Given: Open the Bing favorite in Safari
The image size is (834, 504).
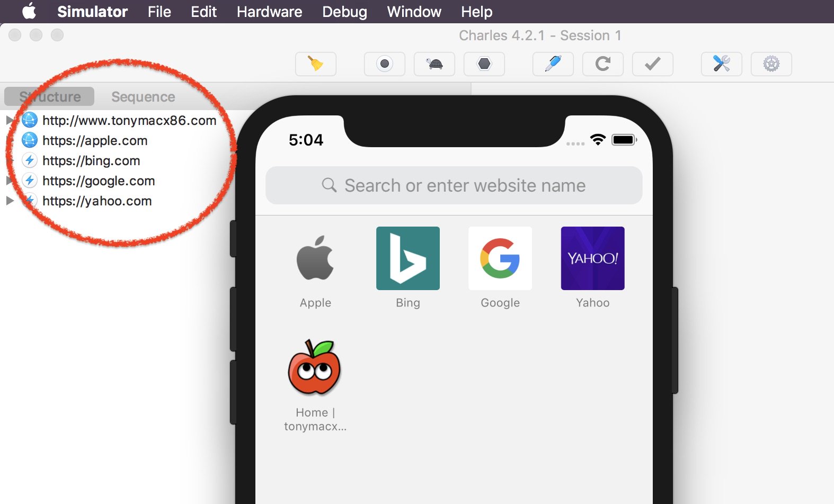Looking at the screenshot, I should 408,268.
